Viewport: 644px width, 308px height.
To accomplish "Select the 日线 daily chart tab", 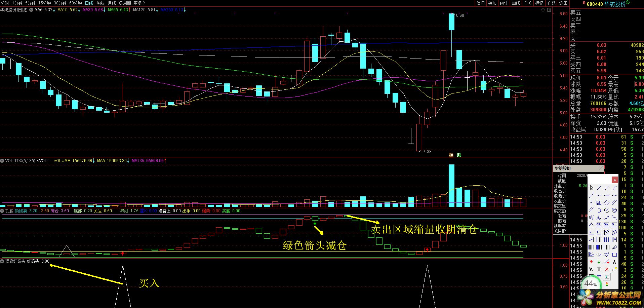I will tap(89, 3).
